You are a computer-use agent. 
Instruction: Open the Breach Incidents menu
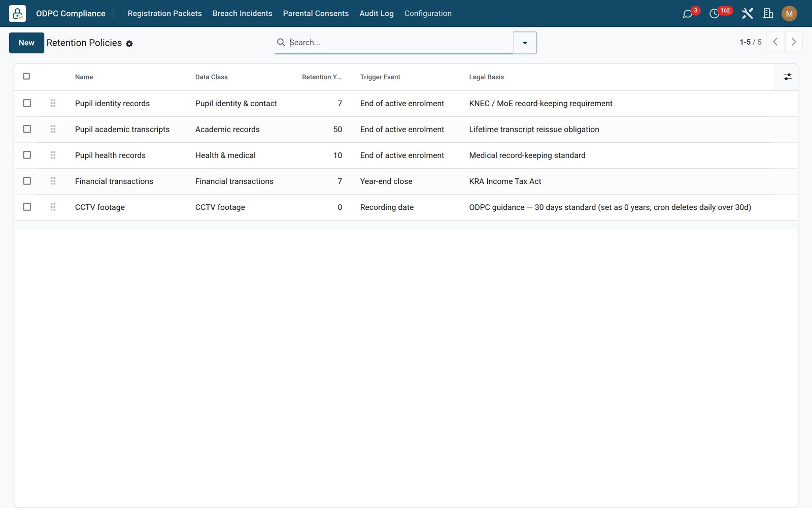tap(242, 14)
